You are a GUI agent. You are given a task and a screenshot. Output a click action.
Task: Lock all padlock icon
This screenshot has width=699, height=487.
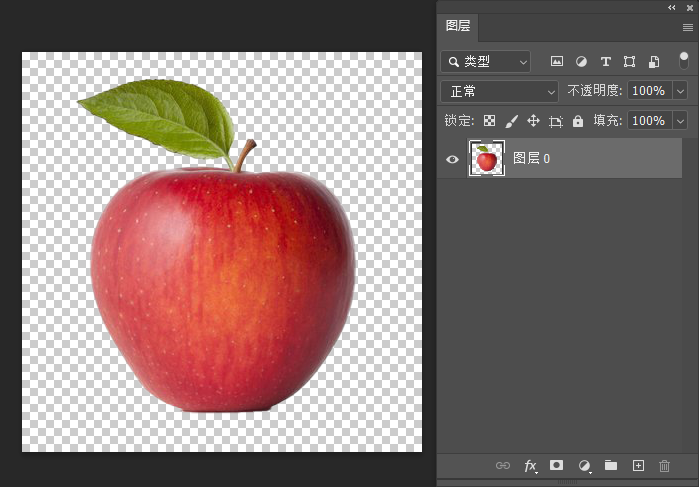[x=578, y=121]
